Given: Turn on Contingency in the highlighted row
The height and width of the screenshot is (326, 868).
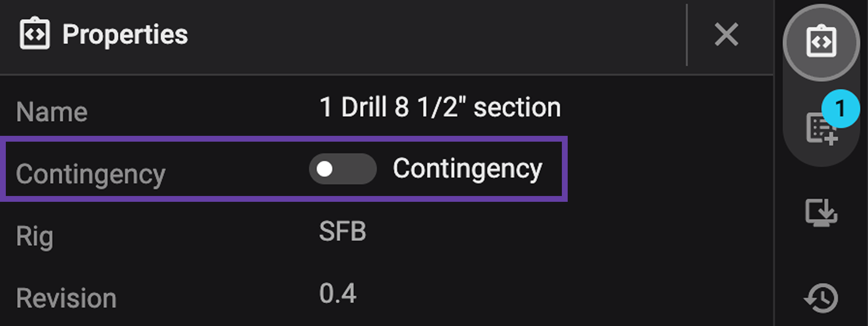Looking at the screenshot, I should [x=342, y=169].
